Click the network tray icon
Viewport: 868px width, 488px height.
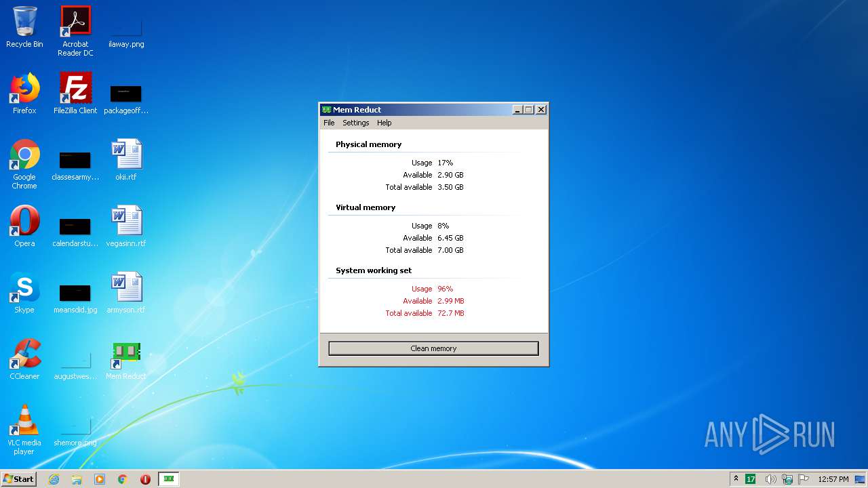pyautogui.click(x=787, y=479)
